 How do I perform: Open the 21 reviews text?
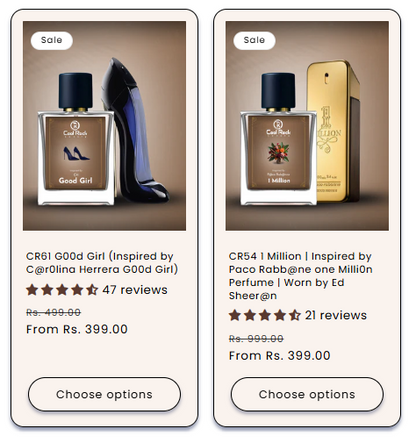336,315
